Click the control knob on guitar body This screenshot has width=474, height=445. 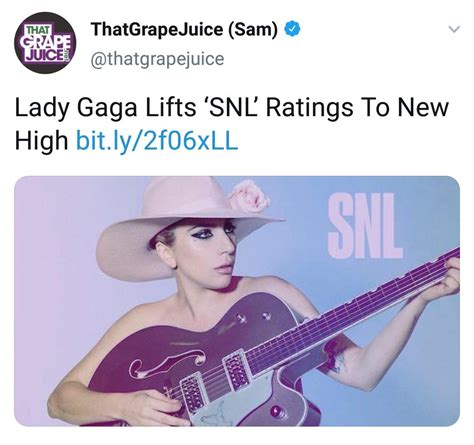click(277, 410)
